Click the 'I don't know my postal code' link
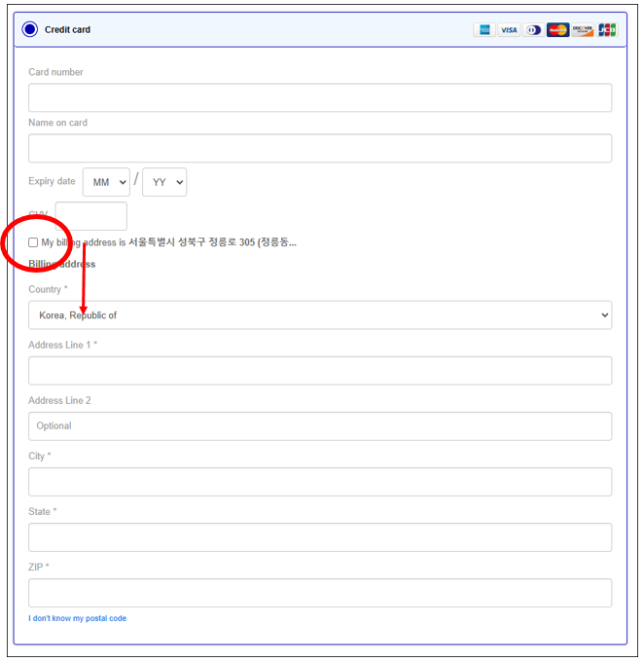The width and height of the screenshot is (644, 662). tap(78, 618)
